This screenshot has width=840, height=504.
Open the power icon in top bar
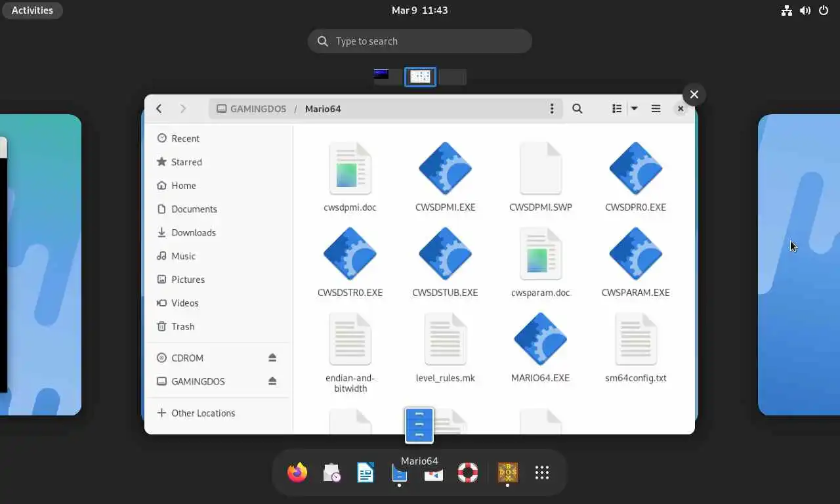tap(824, 10)
